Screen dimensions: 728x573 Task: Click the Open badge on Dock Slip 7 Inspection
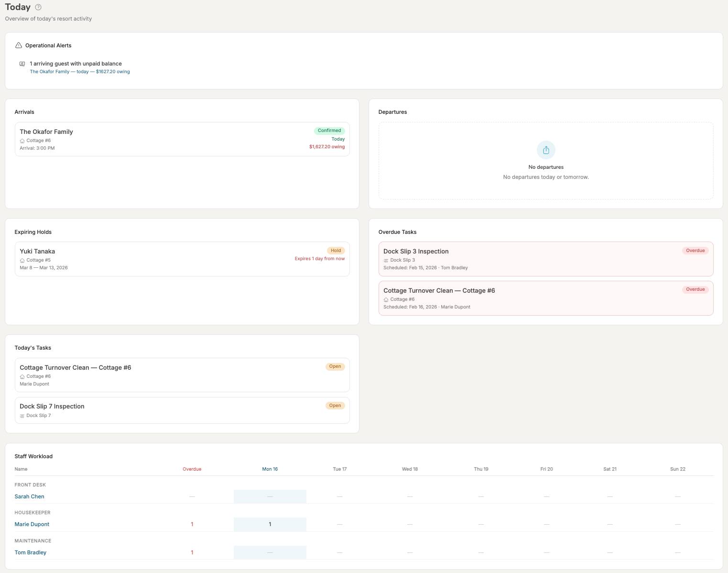click(x=335, y=405)
